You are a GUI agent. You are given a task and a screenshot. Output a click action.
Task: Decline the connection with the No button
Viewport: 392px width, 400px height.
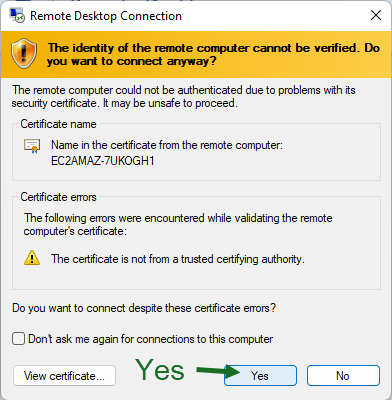(x=343, y=376)
